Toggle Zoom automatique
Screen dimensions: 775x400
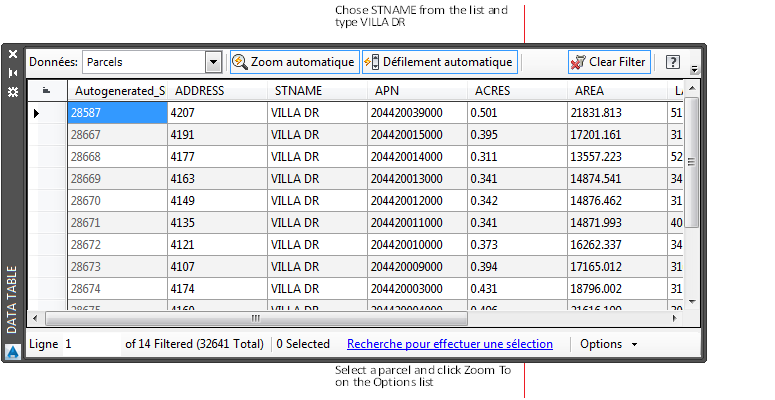[295, 62]
